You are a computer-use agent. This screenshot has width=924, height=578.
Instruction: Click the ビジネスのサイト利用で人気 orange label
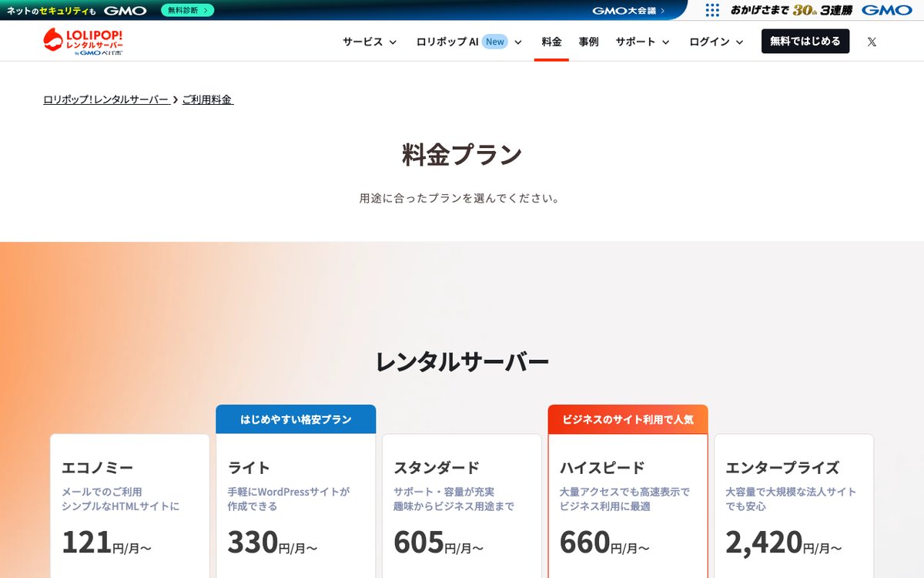(x=628, y=419)
